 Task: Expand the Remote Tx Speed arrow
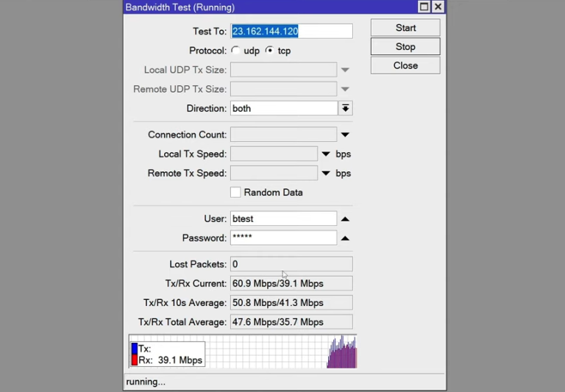(x=326, y=174)
